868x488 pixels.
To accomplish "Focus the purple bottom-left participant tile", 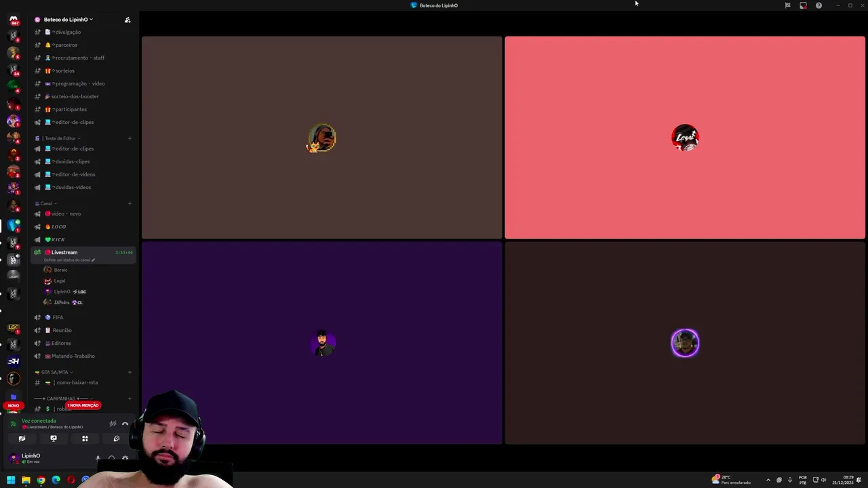I will 322,343.
